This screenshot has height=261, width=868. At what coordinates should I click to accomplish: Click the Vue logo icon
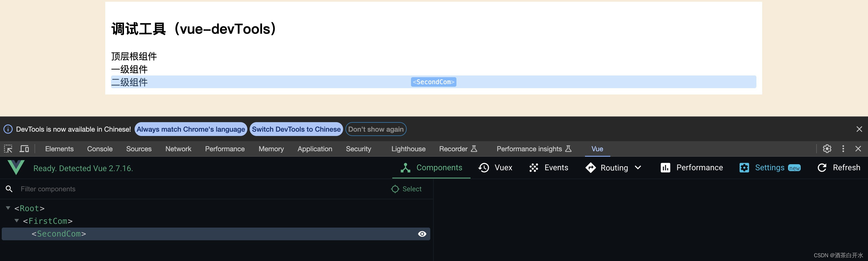click(16, 167)
